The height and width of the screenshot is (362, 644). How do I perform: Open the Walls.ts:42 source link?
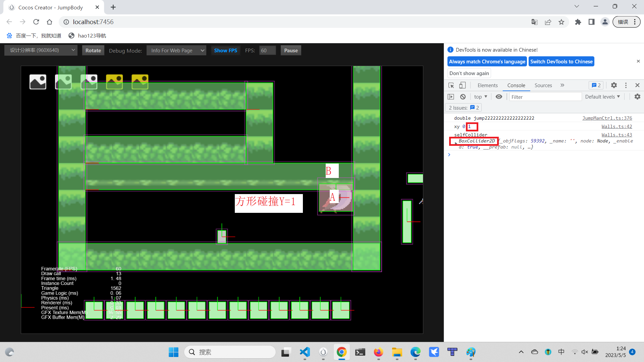616,126
